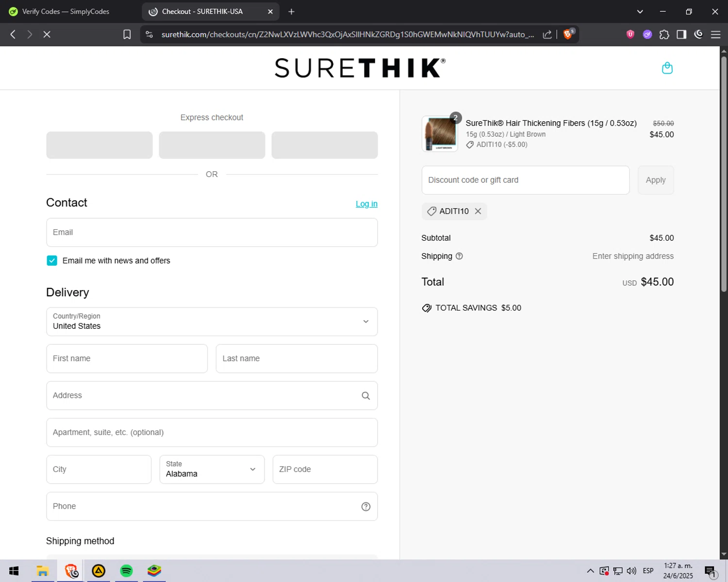The width and height of the screenshot is (728, 582).
Task: Click the Apply discount button
Action: [x=656, y=180]
